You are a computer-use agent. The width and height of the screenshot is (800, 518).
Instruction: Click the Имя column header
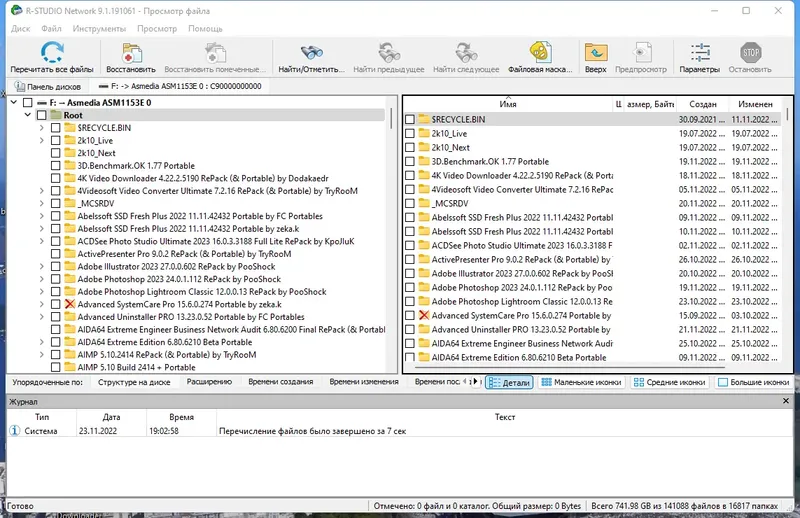[x=508, y=104]
